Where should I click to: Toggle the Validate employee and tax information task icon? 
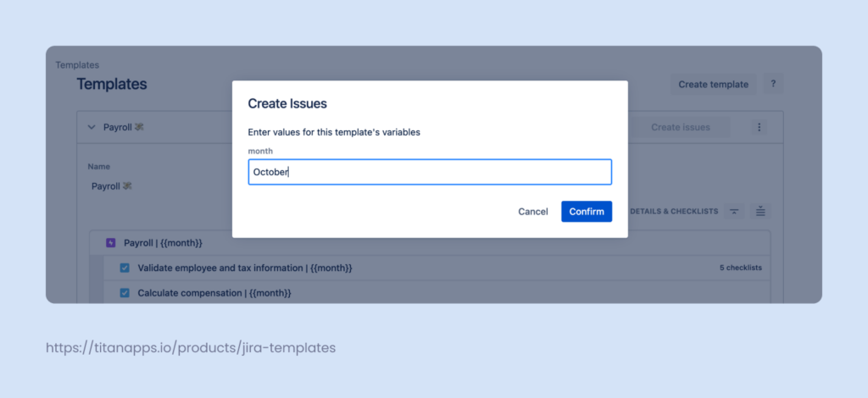(x=125, y=268)
